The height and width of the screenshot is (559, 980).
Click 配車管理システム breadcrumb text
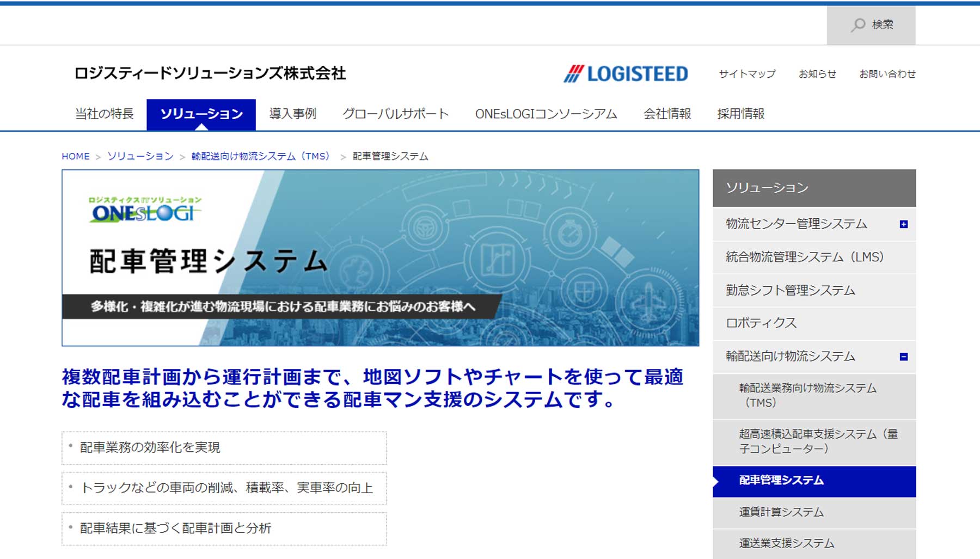click(x=390, y=156)
